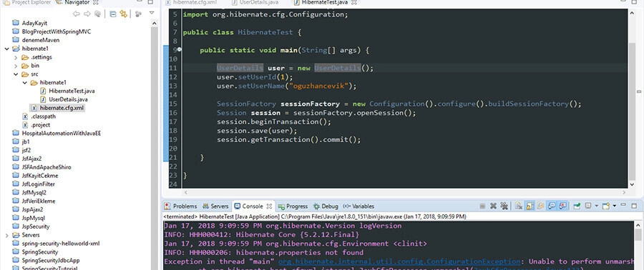Click the Remove Launch icon in Console
This screenshot has height=270, width=644.
(493, 206)
